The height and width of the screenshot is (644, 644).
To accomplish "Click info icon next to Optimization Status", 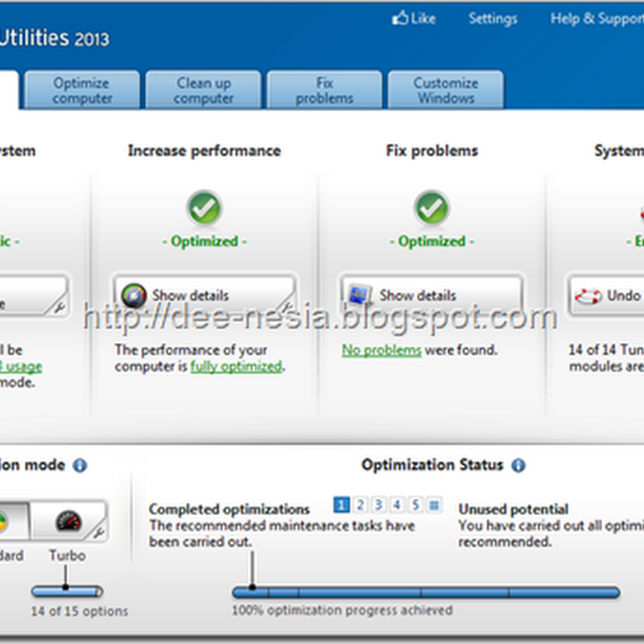I will pyautogui.click(x=518, y=465).
